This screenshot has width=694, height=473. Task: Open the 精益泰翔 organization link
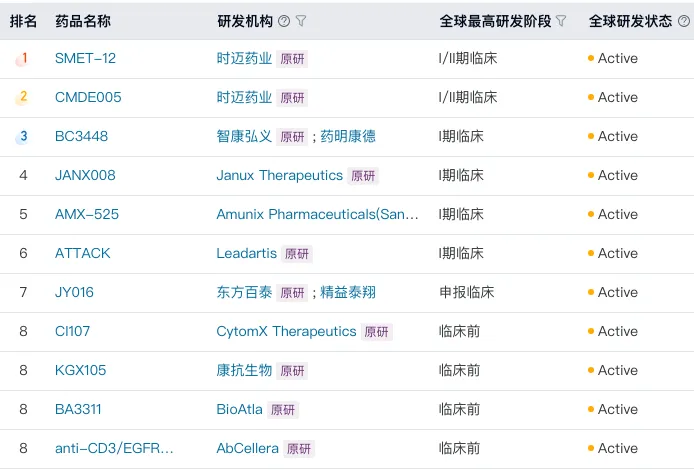pyautogui.click(x=348, y=293)
